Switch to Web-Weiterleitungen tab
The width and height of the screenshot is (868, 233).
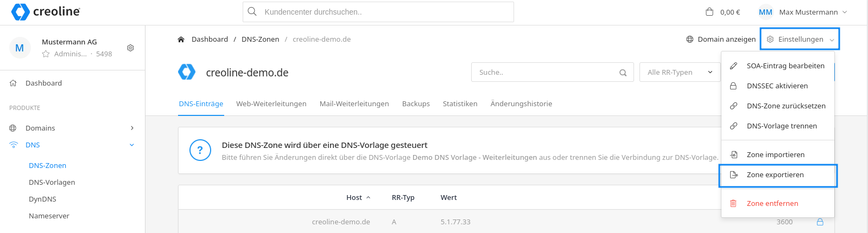(x=271, y=103)
